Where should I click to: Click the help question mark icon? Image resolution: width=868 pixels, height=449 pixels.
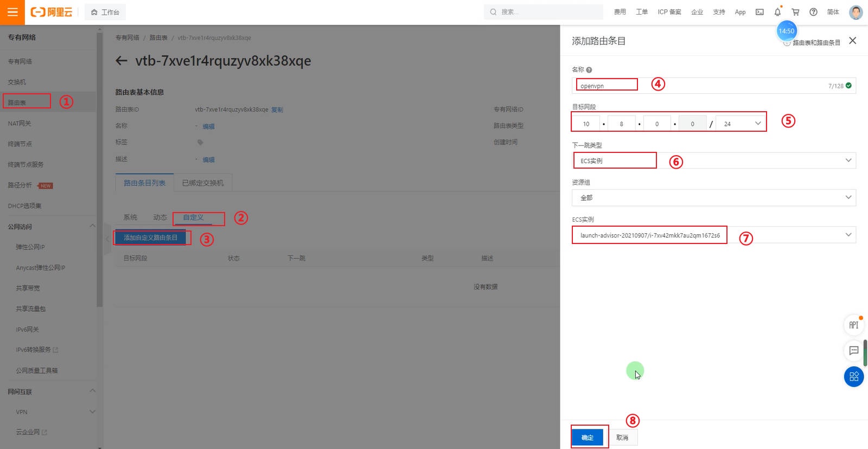(x=813, y=12)
